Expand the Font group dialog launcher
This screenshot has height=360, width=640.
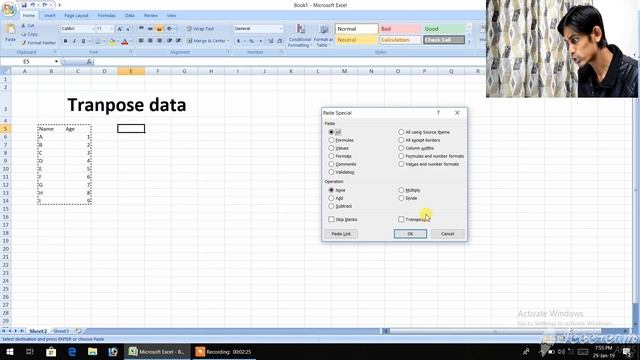[x=131, y=52]
